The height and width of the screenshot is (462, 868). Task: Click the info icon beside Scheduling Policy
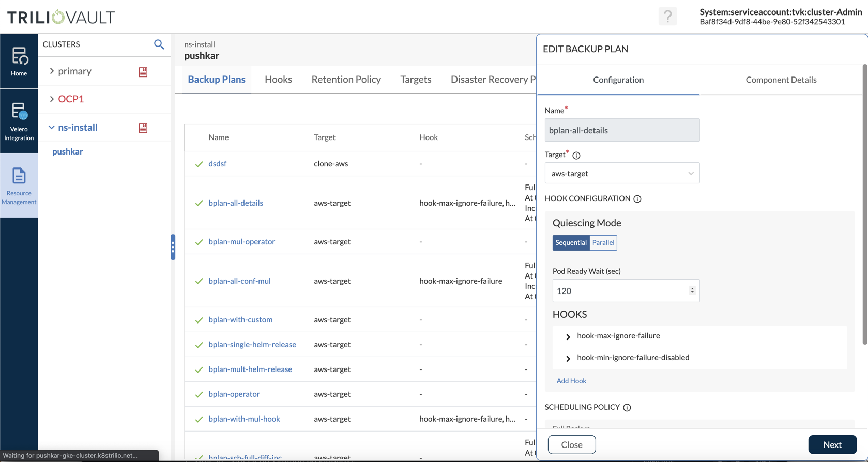tap(627, 408)
